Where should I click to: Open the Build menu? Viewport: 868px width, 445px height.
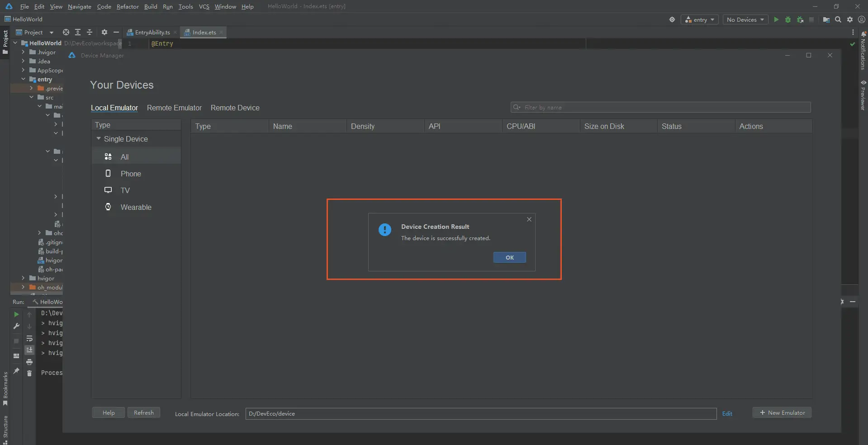coord(151,6)
